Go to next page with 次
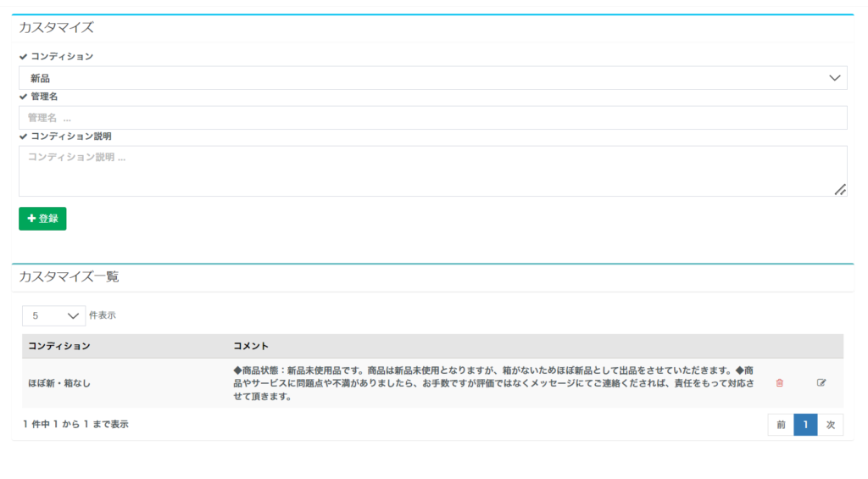868x479 pixels. [830, 425]
